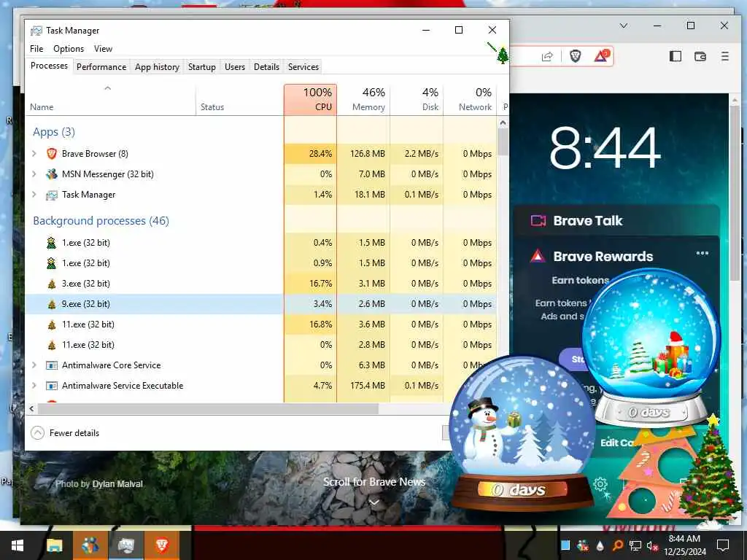Click the Task Manager horizontal scrollbar
This screenshot has width=747, height=560.
pyautogui.click(x=208, y=408)
